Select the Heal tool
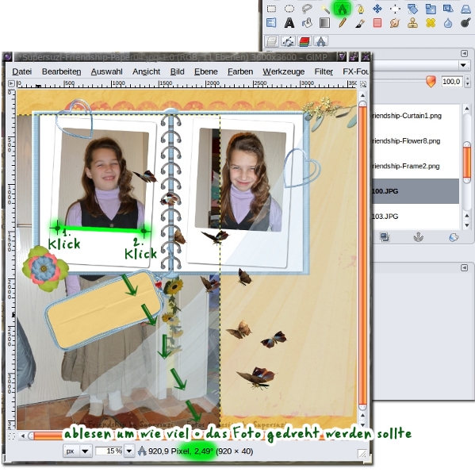 point(431,23)
